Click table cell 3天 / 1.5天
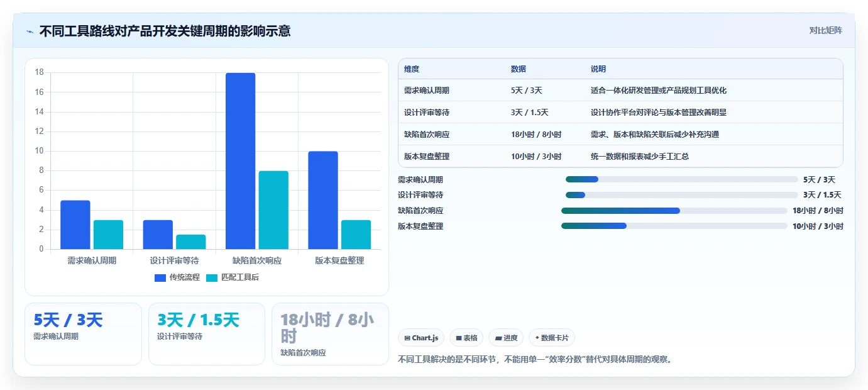 pos(530,113)
